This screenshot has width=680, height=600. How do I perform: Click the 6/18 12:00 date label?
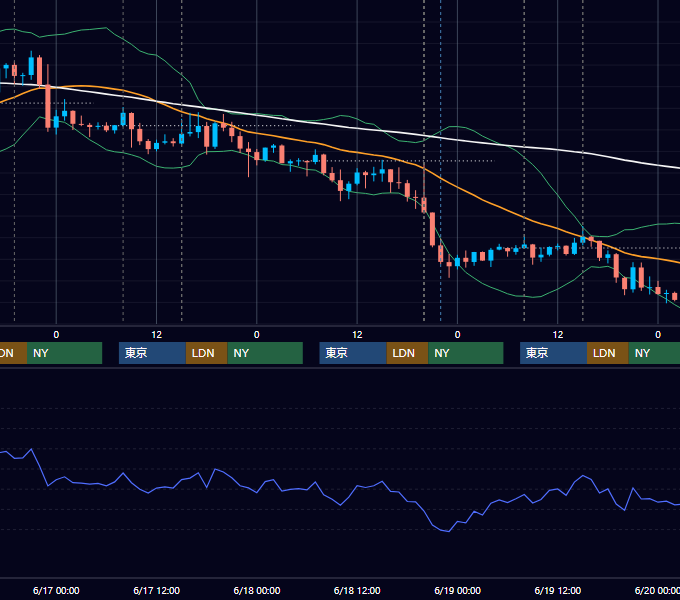coord(357,590)
